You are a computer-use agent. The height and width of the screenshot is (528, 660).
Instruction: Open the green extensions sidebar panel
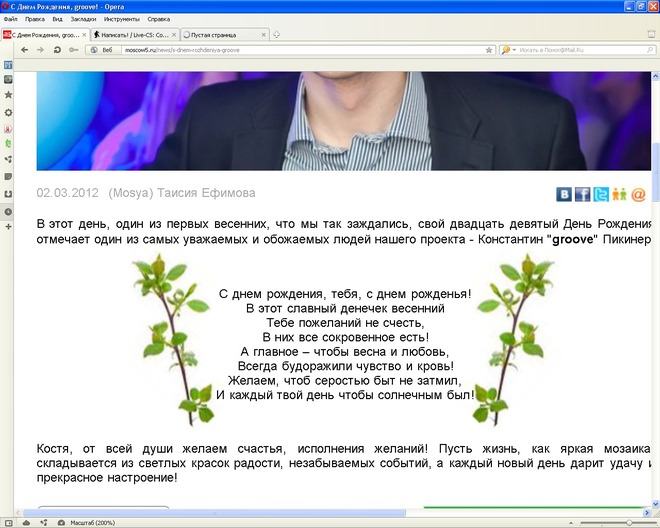(8, 144)
